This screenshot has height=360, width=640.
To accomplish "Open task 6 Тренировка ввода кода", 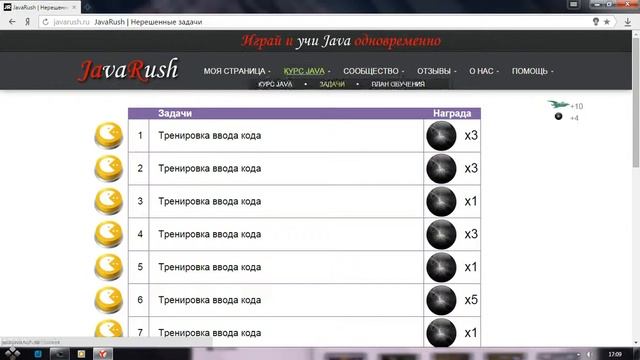I will tap(209, 300).
